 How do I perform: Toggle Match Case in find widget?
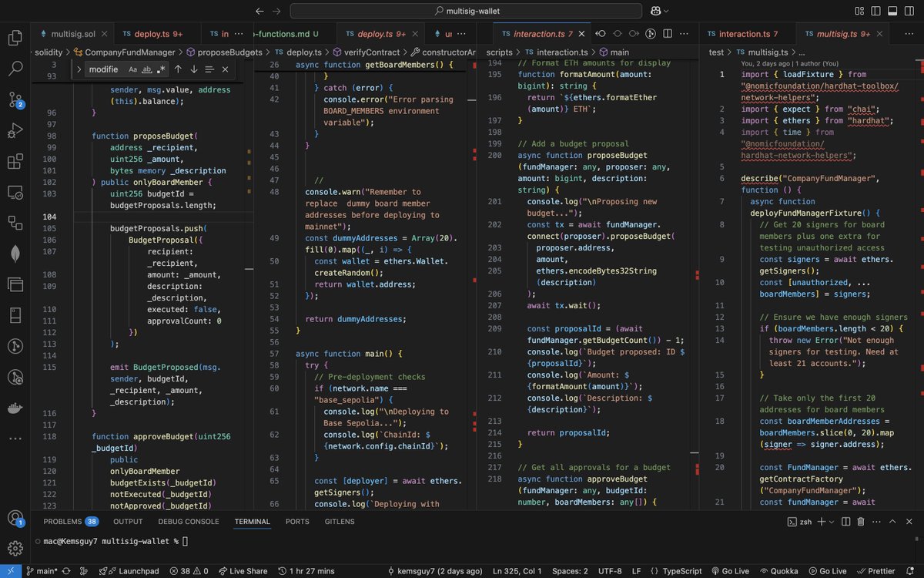132,69
